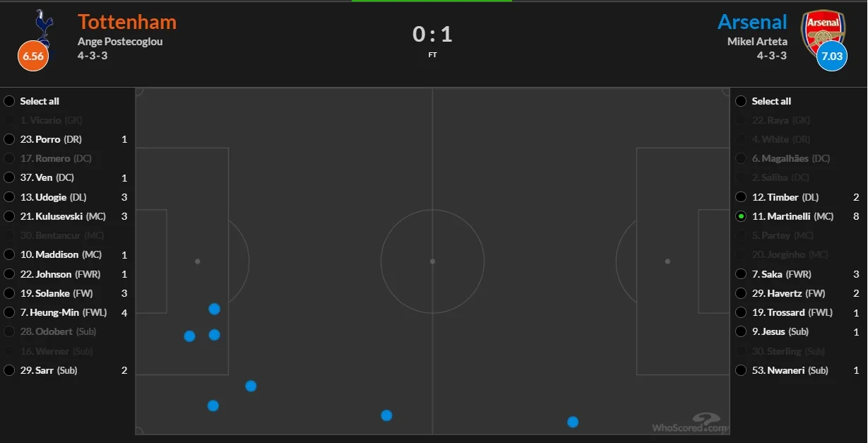This screenshot has height=443, width=868.
Task: Click the Tottenham club crest icon
Action: [45, 25]
